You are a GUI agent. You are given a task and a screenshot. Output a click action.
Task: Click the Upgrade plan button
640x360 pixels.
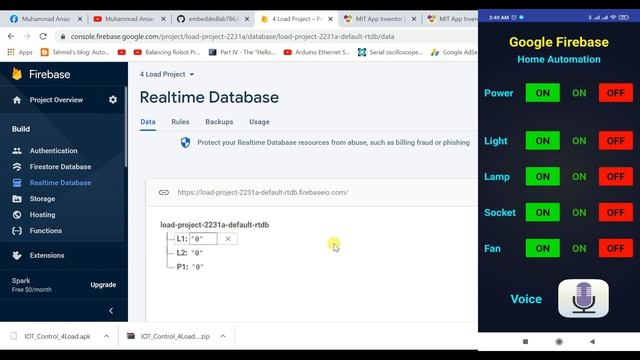(103, 284)
